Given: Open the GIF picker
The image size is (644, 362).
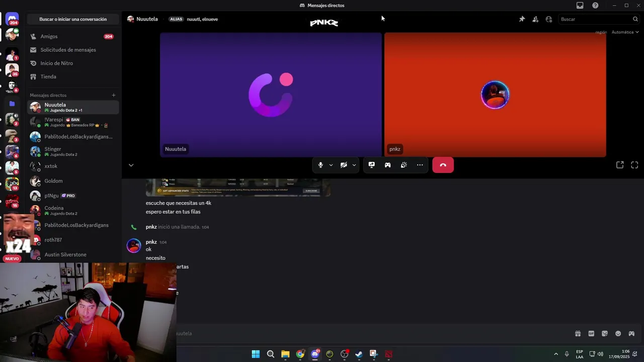Looking at the screenshot, I should 591,333.
